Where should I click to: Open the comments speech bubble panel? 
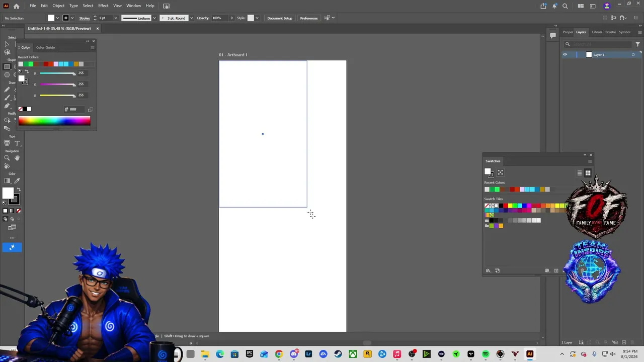[552, 35]
